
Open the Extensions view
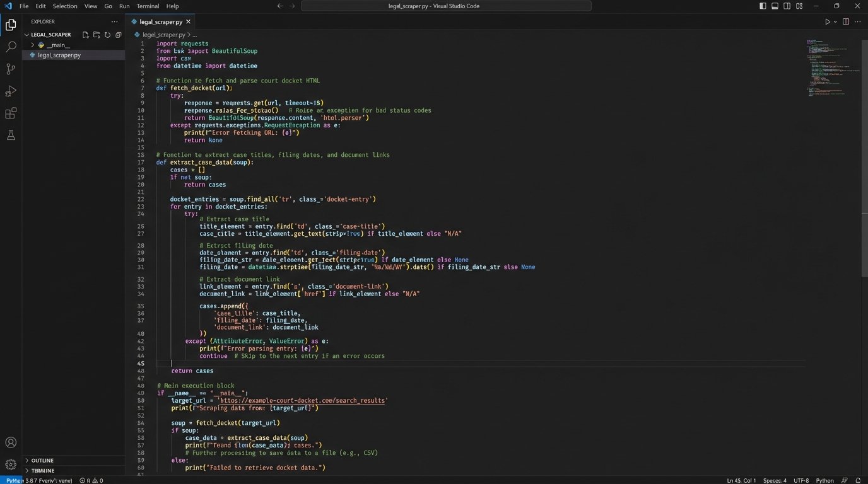pos(11,113)
